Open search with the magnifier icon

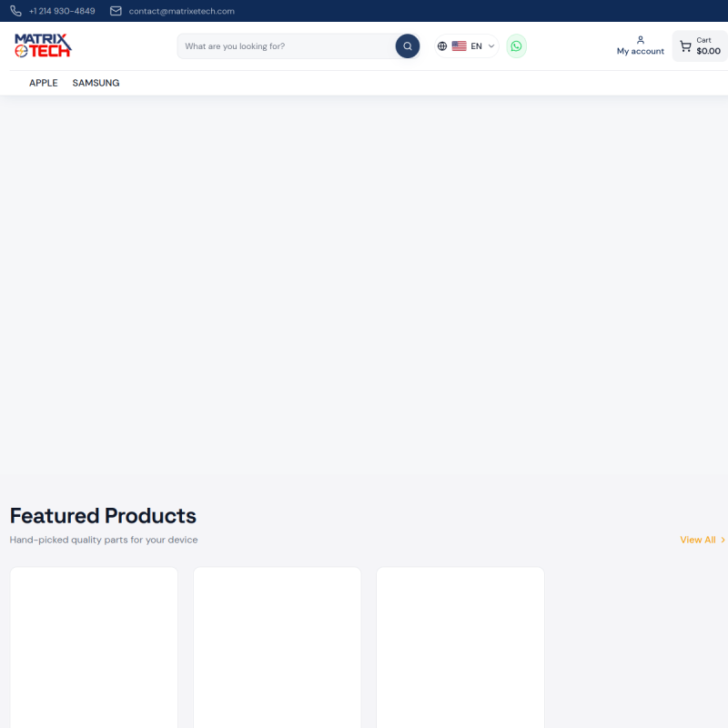point(407,45)
